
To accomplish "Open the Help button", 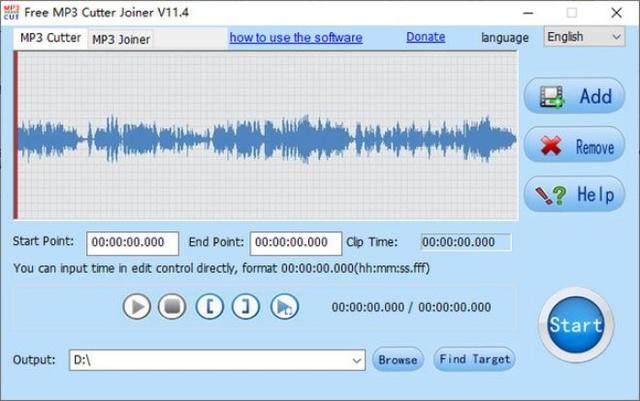I will 574,194.
